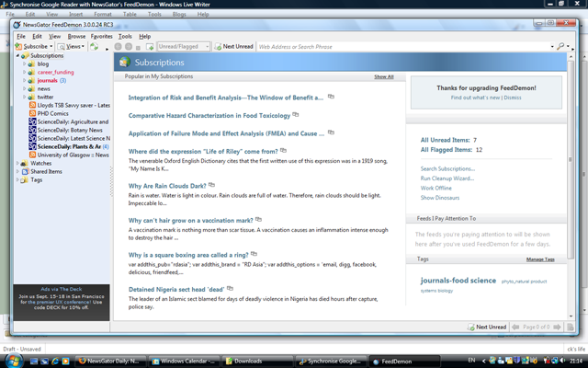The height and width of the screenshot is (368, 588).
Task: Click the Subscribe toolbar button
Action: (x=31, y=47)
